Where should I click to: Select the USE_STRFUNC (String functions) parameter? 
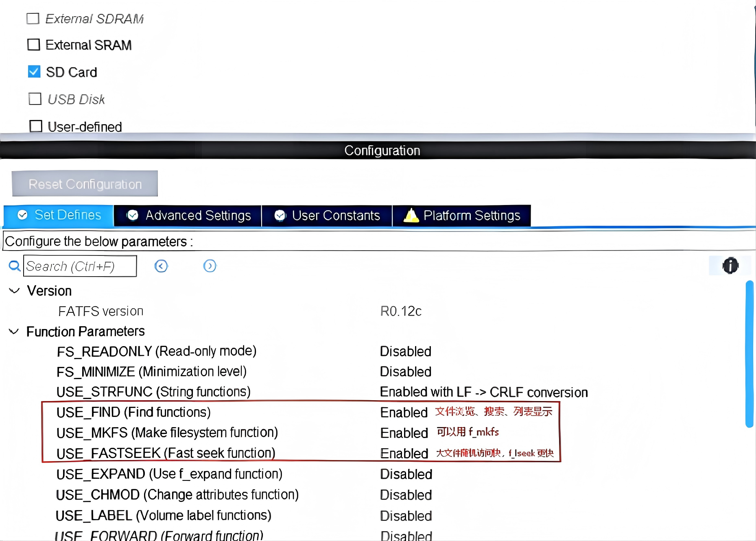(153, 392)
